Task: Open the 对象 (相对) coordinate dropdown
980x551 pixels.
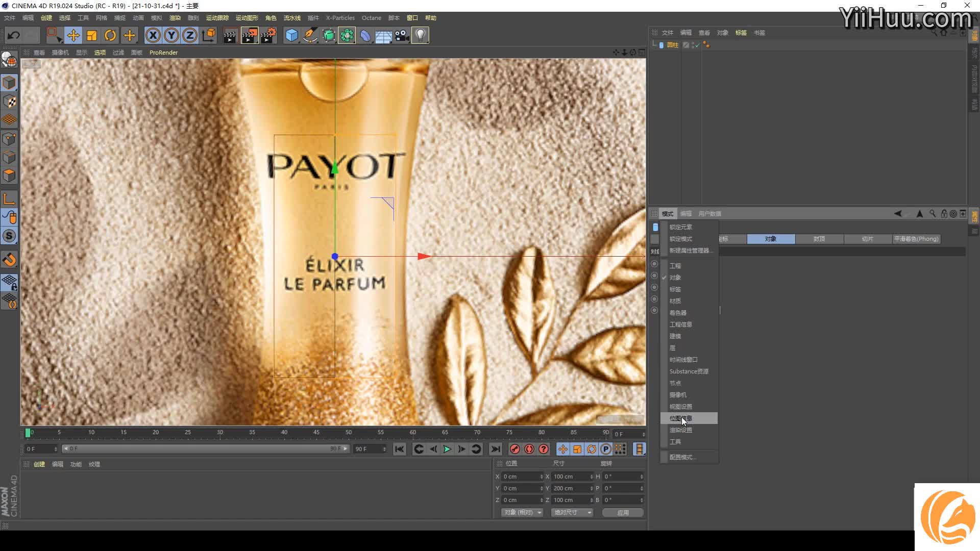Action: 523,512
